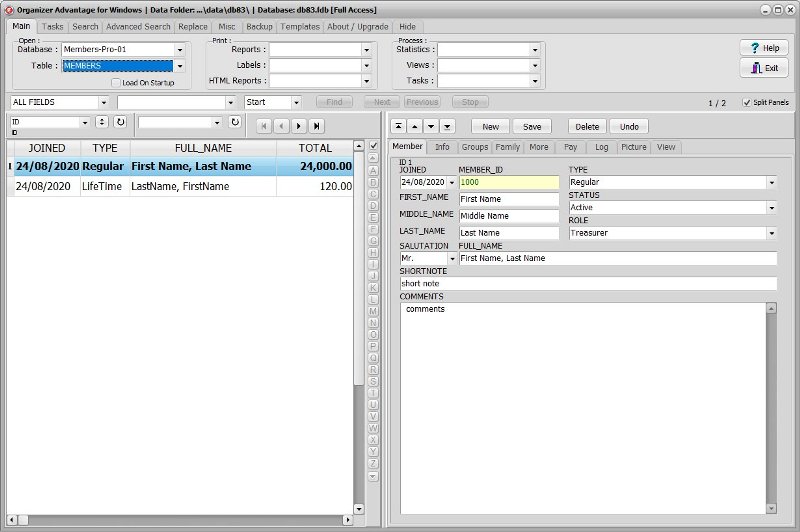Move up one record in form toolbar
The width and height of the screenshot is (800, 532).
(415, 126)
